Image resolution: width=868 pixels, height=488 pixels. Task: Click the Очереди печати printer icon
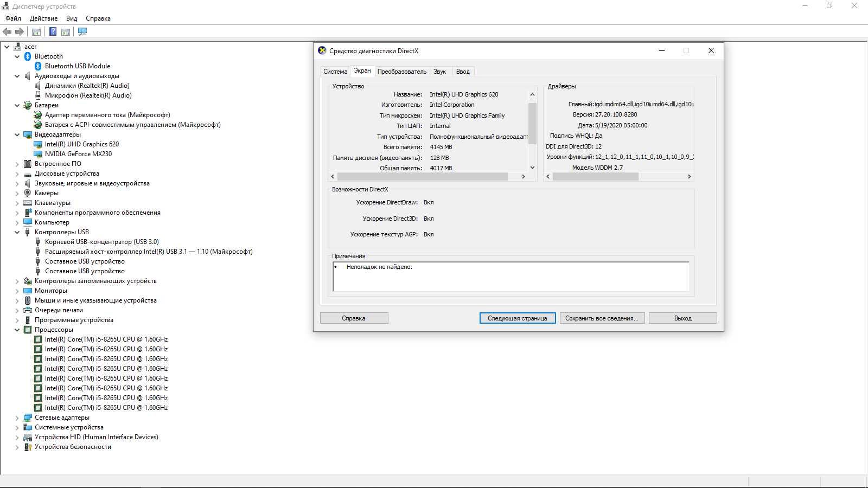(28, 310)
